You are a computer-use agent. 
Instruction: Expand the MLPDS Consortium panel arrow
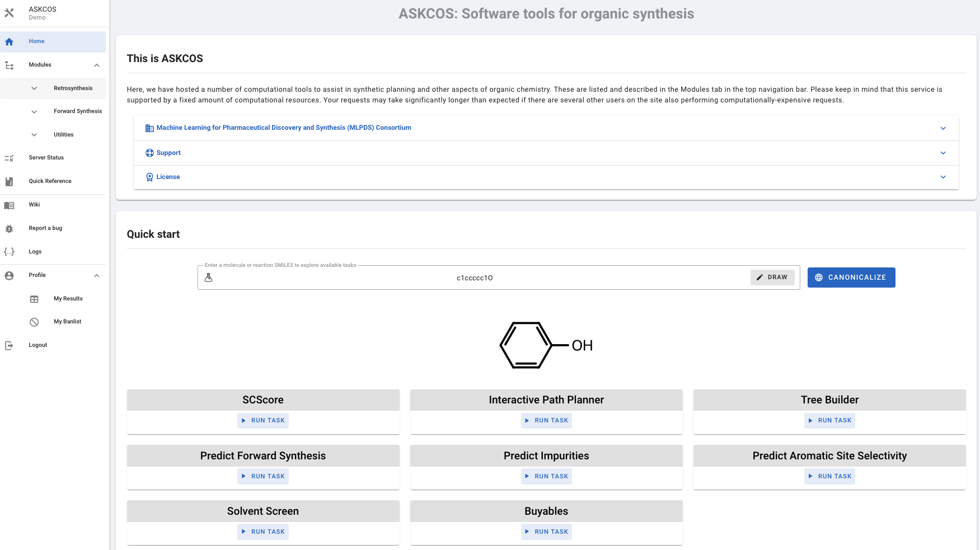(943, 129)
